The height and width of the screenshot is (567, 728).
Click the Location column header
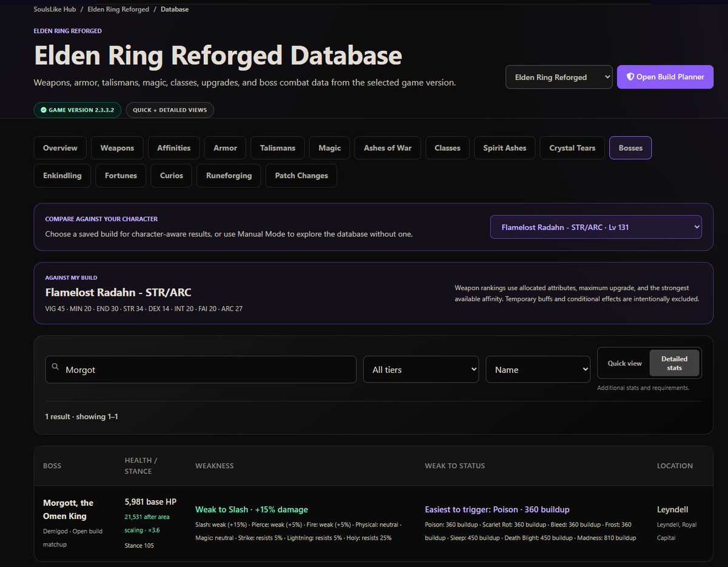click(x=675, y=466)
